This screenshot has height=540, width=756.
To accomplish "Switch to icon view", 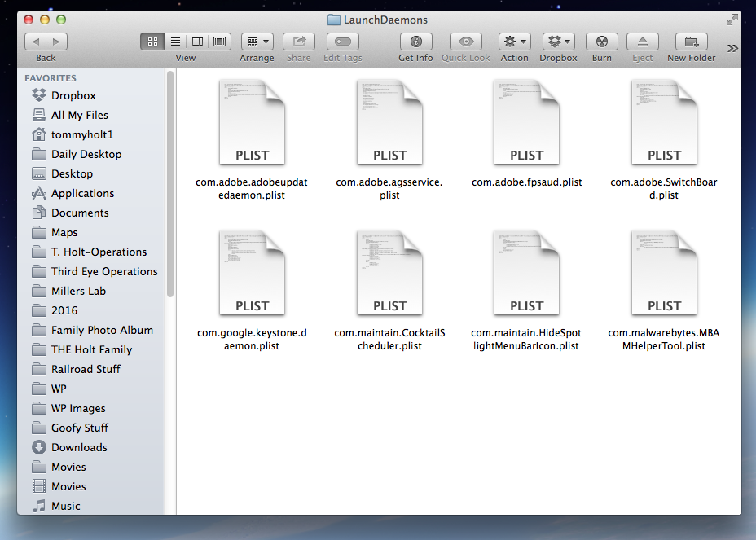I will tap(152, 42).
